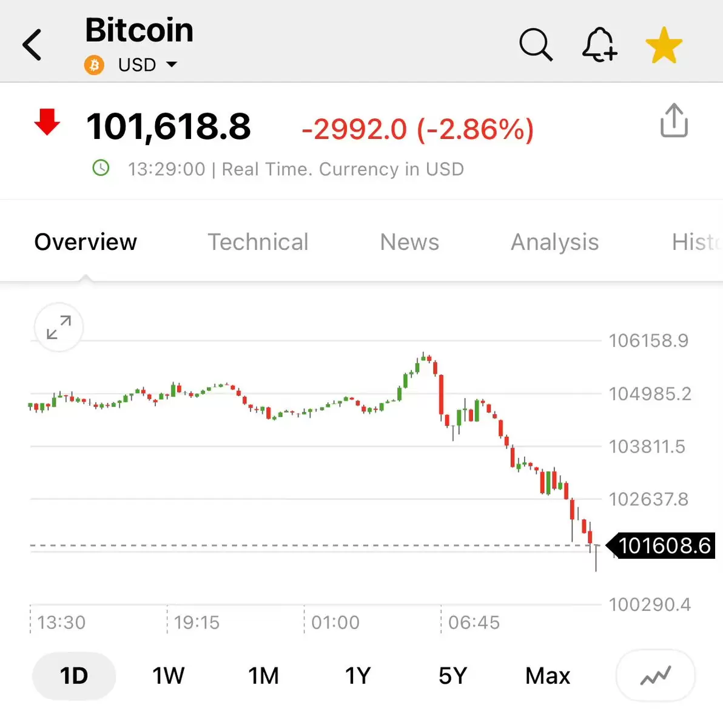
Task: Show the 1Y chart range
Action: click(x=358, y=676)
